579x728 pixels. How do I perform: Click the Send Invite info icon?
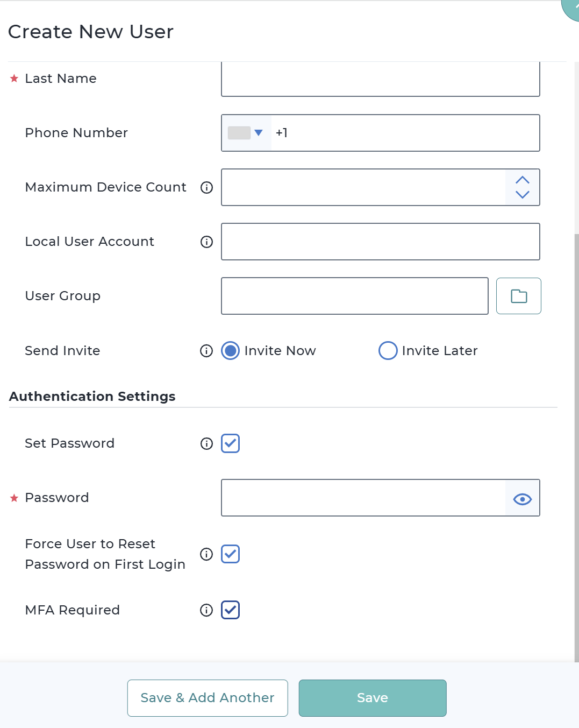coord(206,351)
